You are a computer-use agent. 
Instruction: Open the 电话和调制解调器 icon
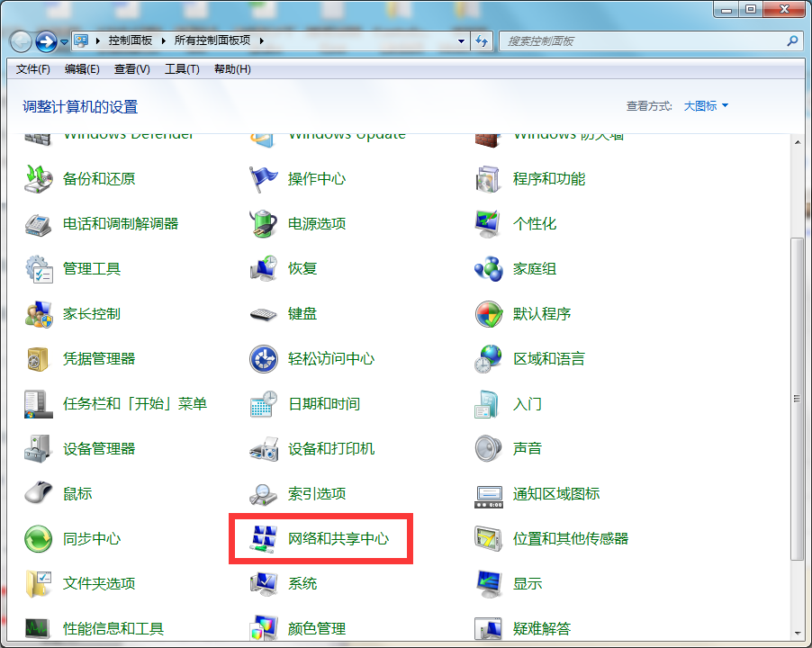(39, 224)
